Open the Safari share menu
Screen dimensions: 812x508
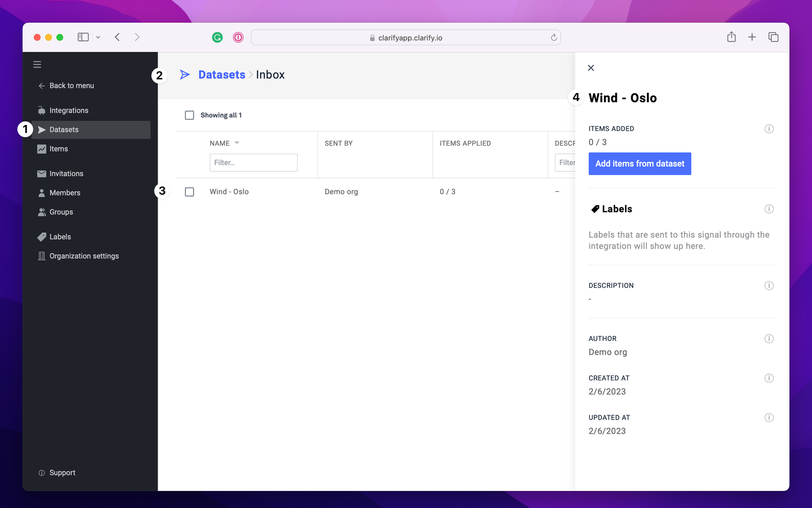(x=731, y=37)
